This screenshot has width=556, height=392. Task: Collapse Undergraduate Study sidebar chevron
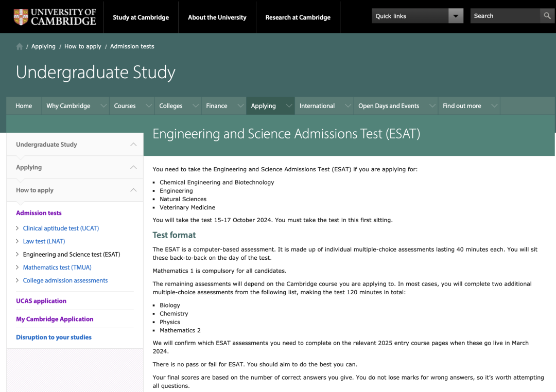133,144
